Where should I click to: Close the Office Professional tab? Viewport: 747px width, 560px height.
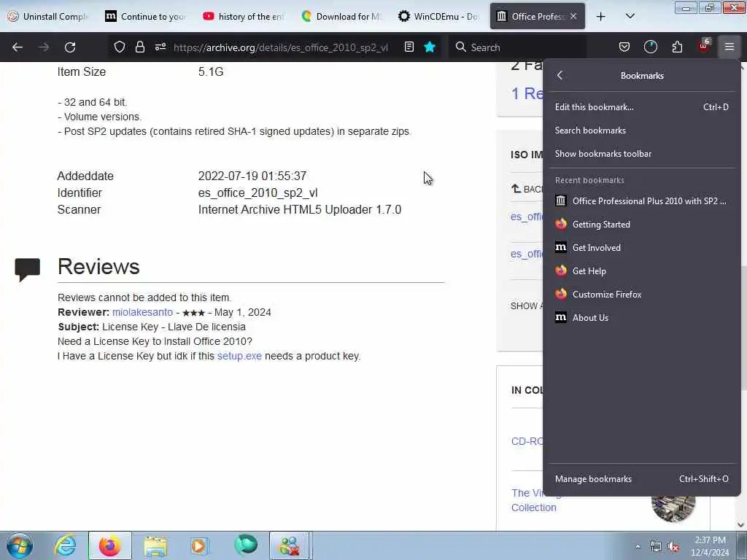573,16
